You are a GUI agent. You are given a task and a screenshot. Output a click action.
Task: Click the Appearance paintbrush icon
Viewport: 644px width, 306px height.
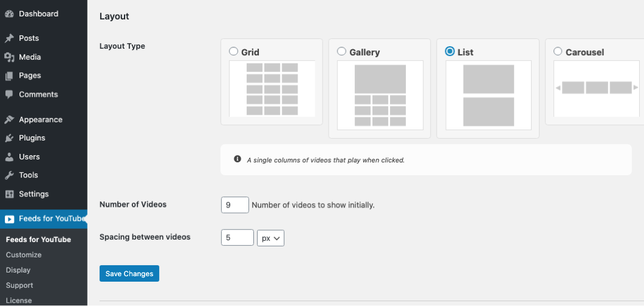(x=9, y=120)
